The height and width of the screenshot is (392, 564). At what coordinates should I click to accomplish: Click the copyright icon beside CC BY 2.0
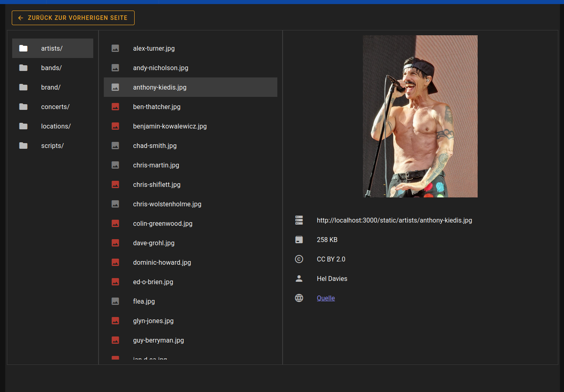click(x=299, y=259)
